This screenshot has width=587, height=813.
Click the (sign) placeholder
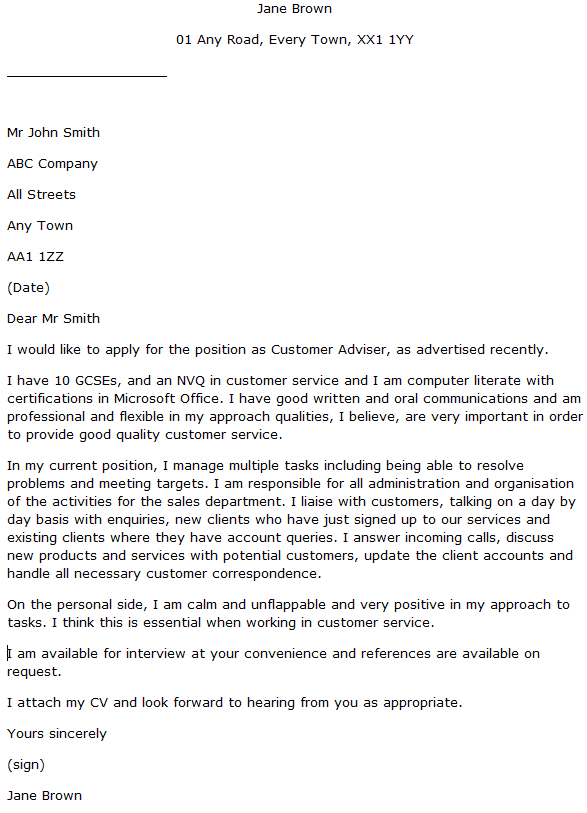point(26,765)
